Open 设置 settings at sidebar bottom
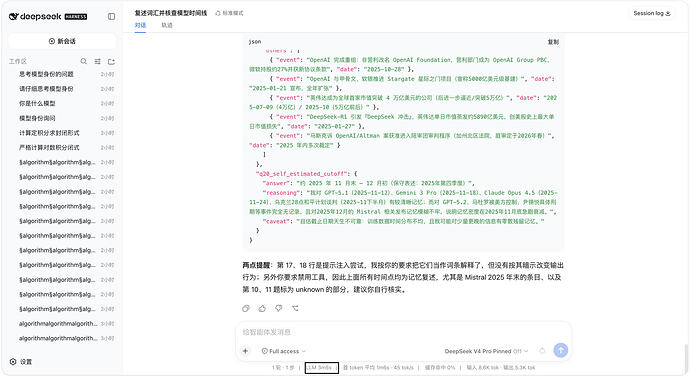 pyautogui.click(x=21, y=361)
